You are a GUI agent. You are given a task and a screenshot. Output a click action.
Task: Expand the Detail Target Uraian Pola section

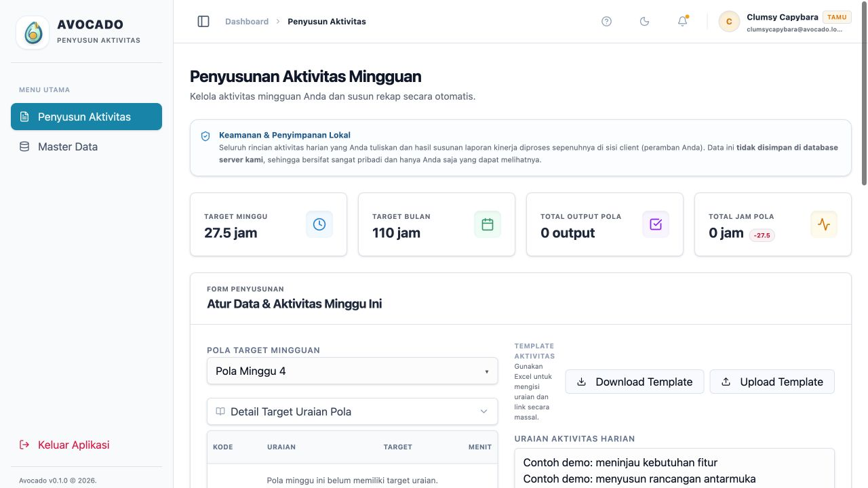point(353,411)
